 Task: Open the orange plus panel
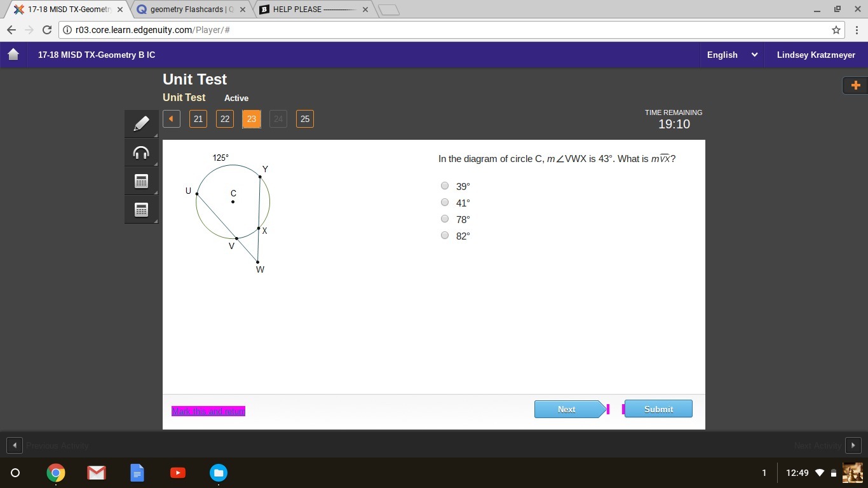pos(855,85)
